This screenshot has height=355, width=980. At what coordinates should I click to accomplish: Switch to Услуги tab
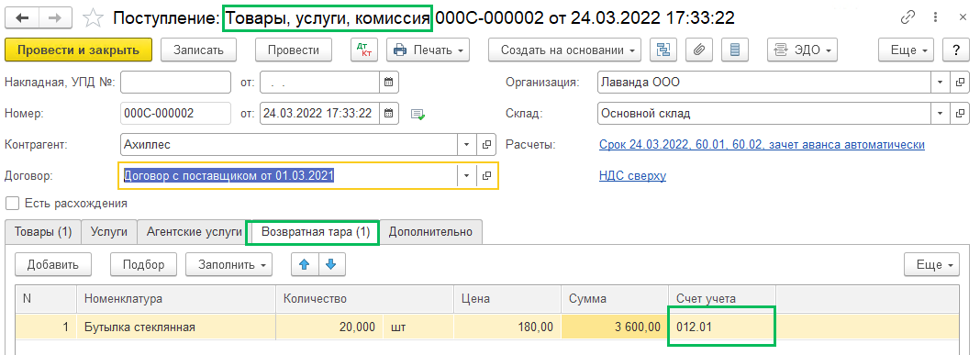(x=109, y=232)
